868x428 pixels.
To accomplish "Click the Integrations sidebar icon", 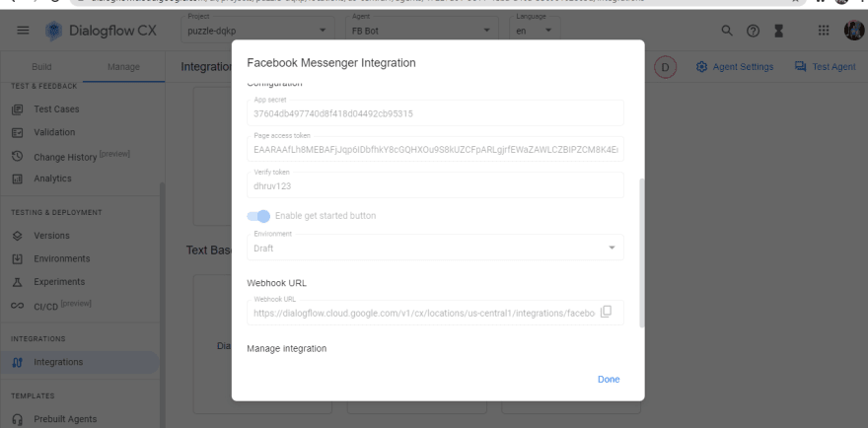I will click(x=17, y=363).
